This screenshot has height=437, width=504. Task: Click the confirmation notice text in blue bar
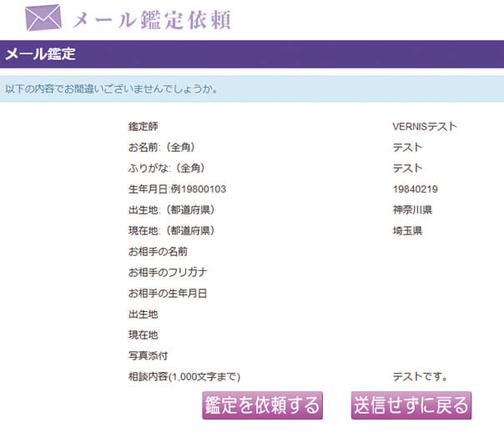[112, 88]
